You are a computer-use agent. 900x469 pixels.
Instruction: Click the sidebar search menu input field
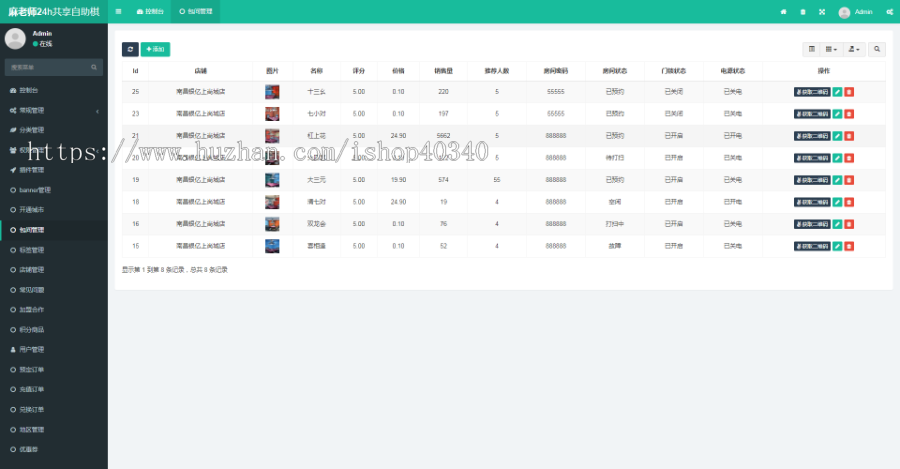pyautogui.click(x=48, y=67)
